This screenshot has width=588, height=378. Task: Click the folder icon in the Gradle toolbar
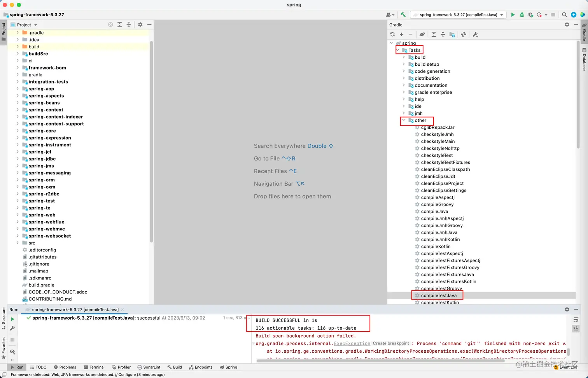click(452, 35)
